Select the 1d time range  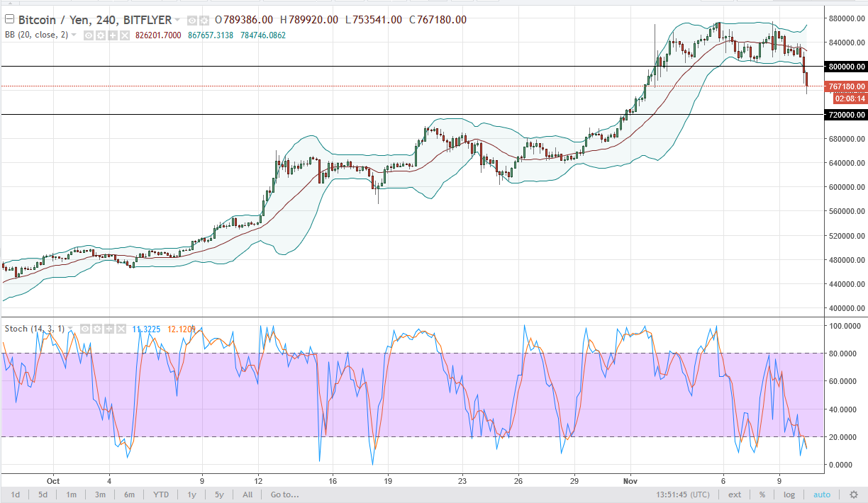15,494
